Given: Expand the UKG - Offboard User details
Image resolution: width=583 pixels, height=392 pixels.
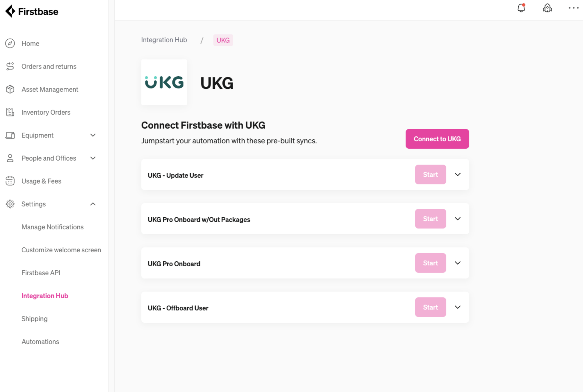Looking at the screenshot, I should pos(458,307).
